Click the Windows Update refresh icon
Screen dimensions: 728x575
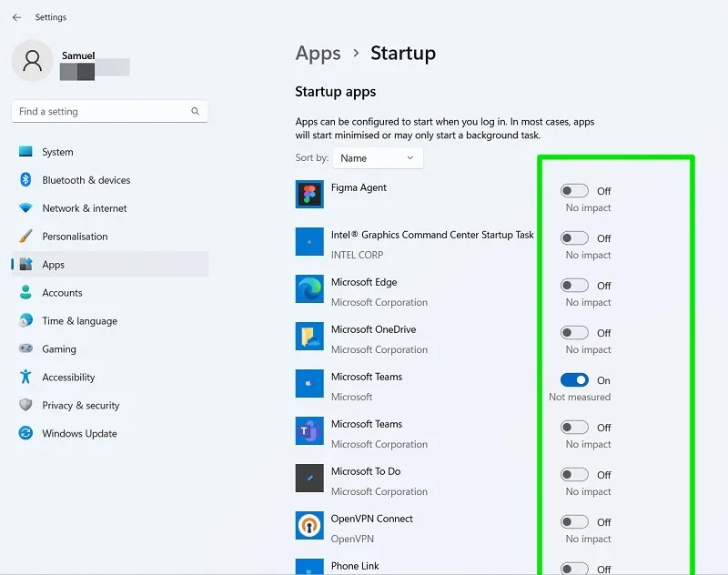(25, 433)
